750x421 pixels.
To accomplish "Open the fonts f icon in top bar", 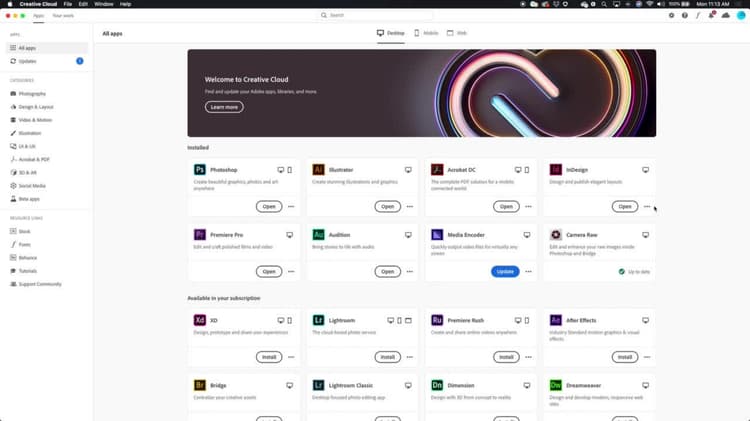I will point(698,15).
